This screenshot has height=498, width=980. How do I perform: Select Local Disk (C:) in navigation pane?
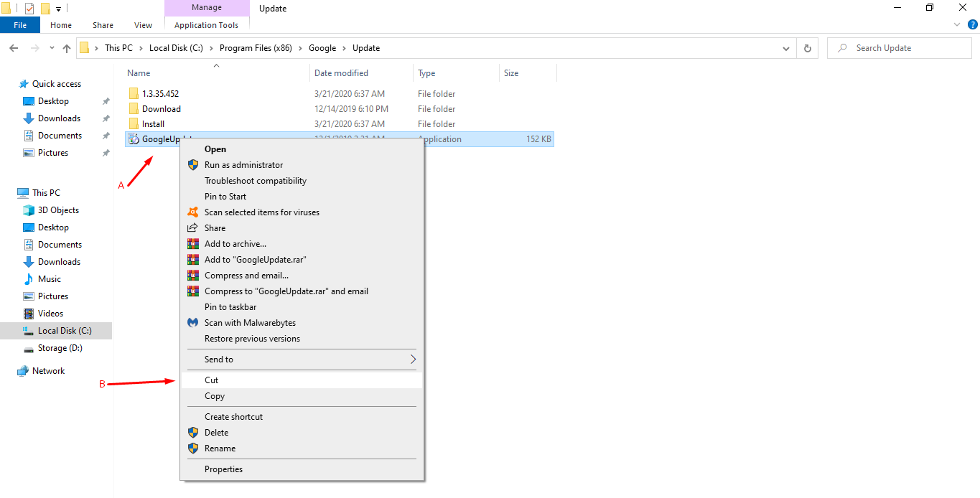click(x=65, y=331)
